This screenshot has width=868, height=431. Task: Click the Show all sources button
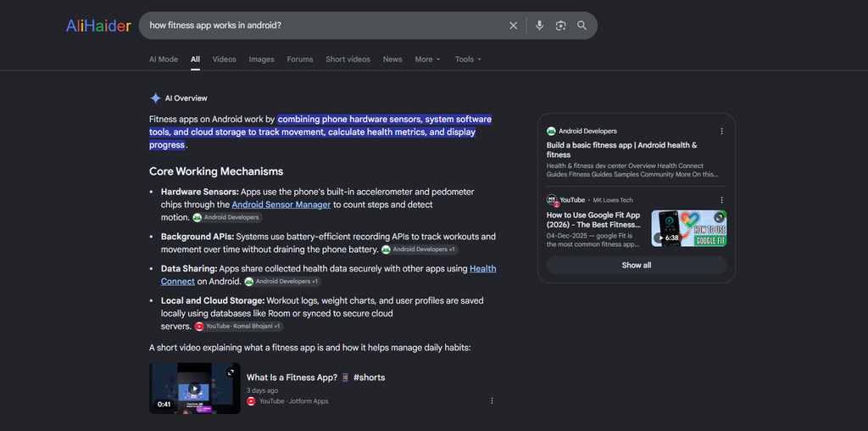[636, 265]
